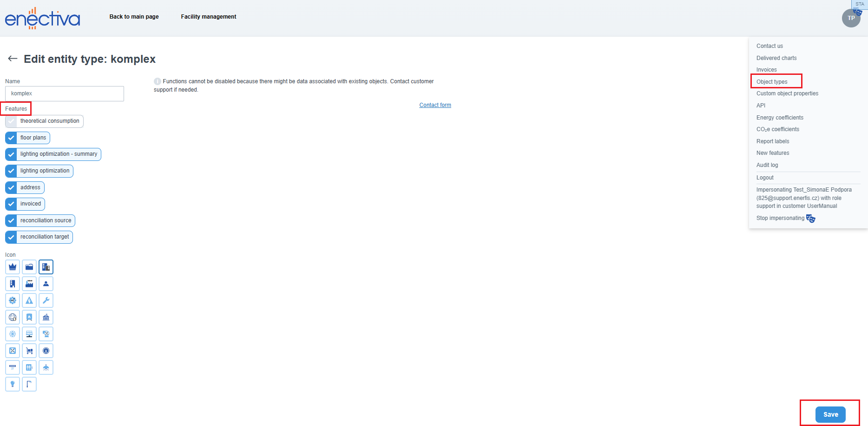The image size is (868, 426).
Task: Toggle the address feature checkbox
Action: click(11, 187)
